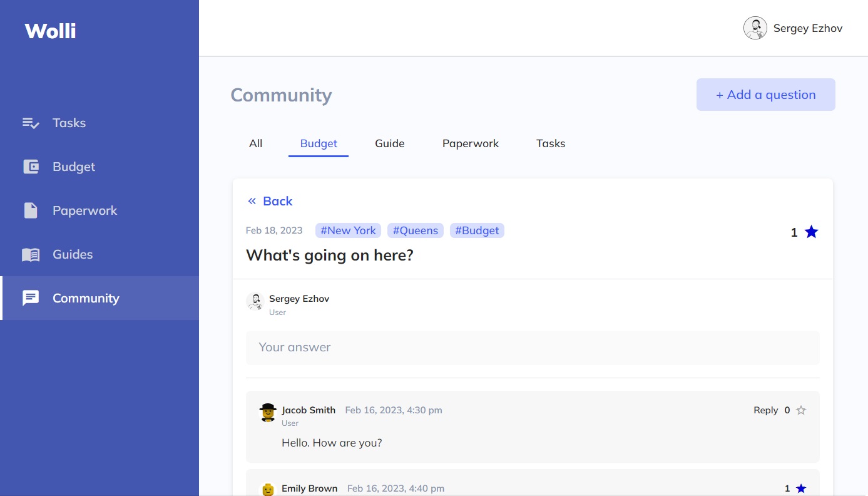Viewport: 868px width, 496px height.
Task: Open the Guide tab
Action: (390, 143)
